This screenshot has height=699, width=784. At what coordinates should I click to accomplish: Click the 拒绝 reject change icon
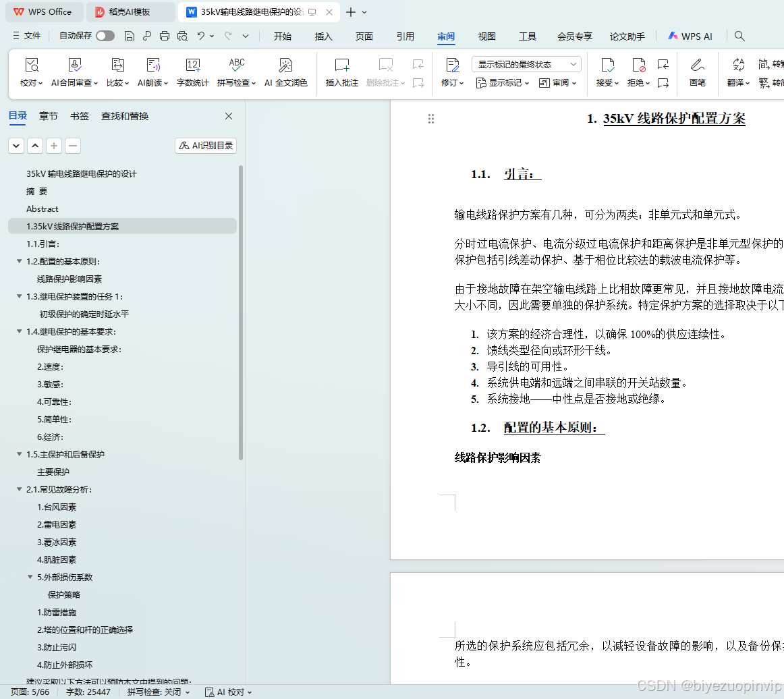click(638, 65)
